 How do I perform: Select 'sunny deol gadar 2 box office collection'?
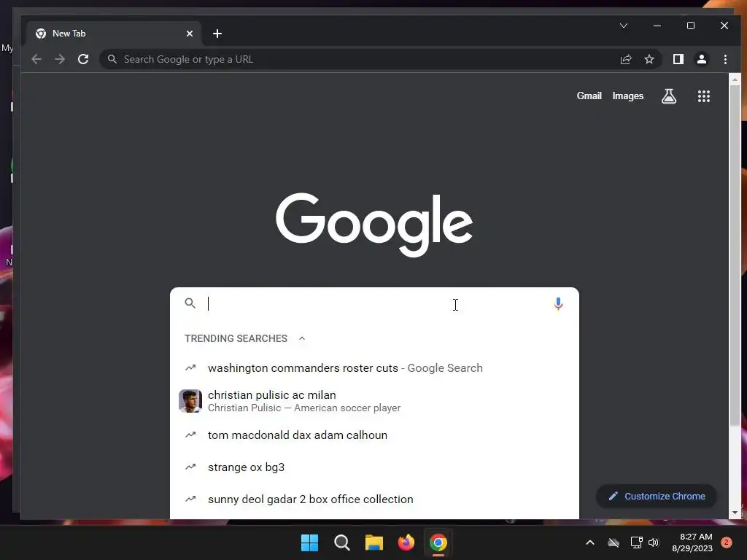(374, 499)
